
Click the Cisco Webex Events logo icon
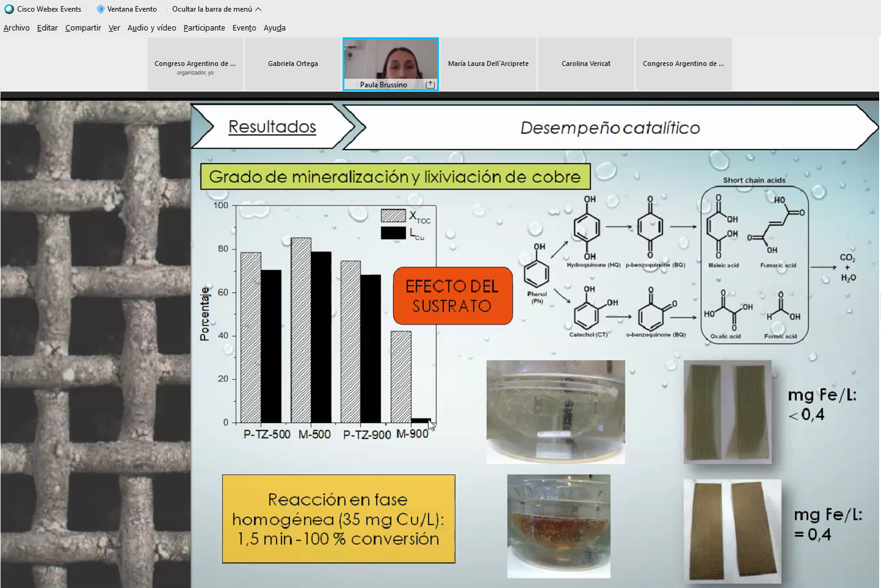(9, 9)
